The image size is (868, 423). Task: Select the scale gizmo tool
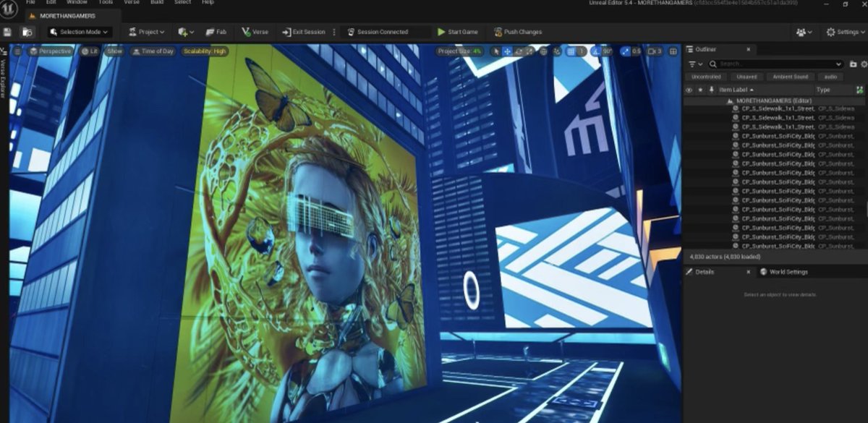(530, 51)
